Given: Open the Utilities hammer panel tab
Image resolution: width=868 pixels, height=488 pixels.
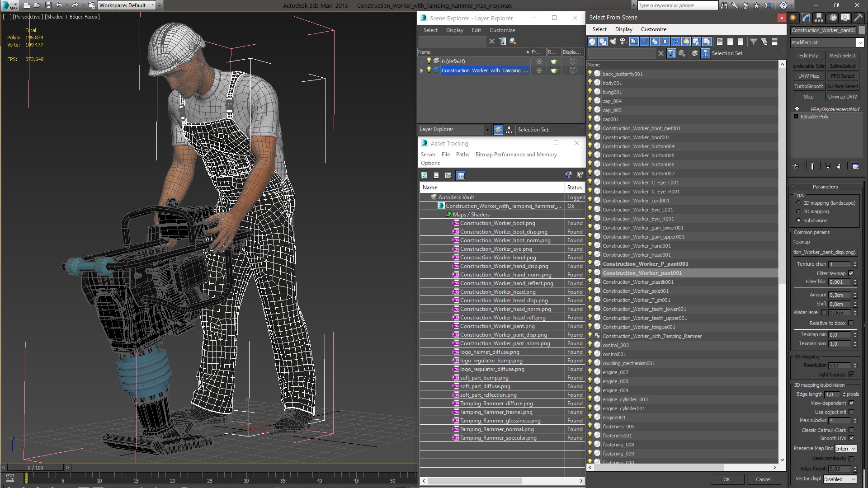Looking at the screenshot, I should [858, 18].
